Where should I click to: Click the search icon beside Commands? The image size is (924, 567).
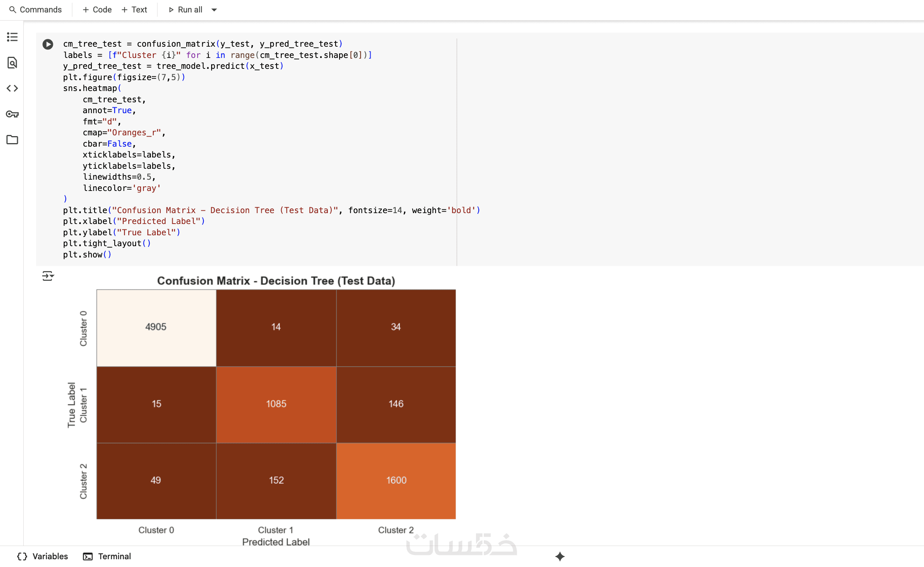point(12,10)
